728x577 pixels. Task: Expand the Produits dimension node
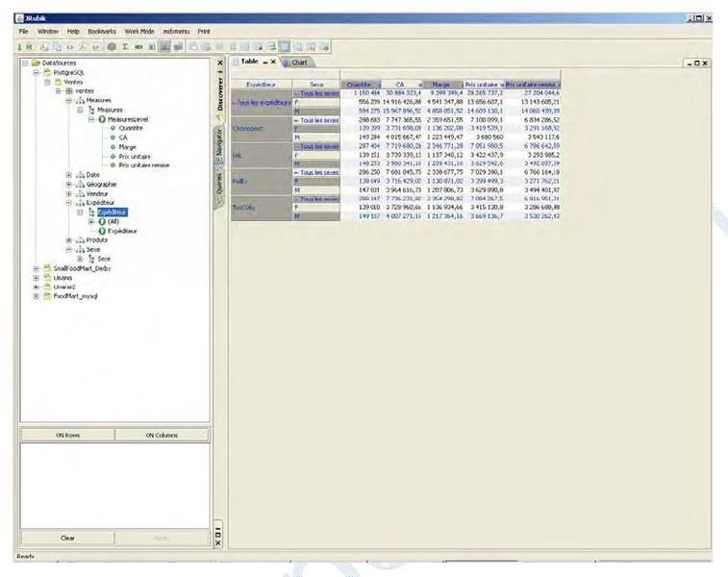click(x=68, y=239)
